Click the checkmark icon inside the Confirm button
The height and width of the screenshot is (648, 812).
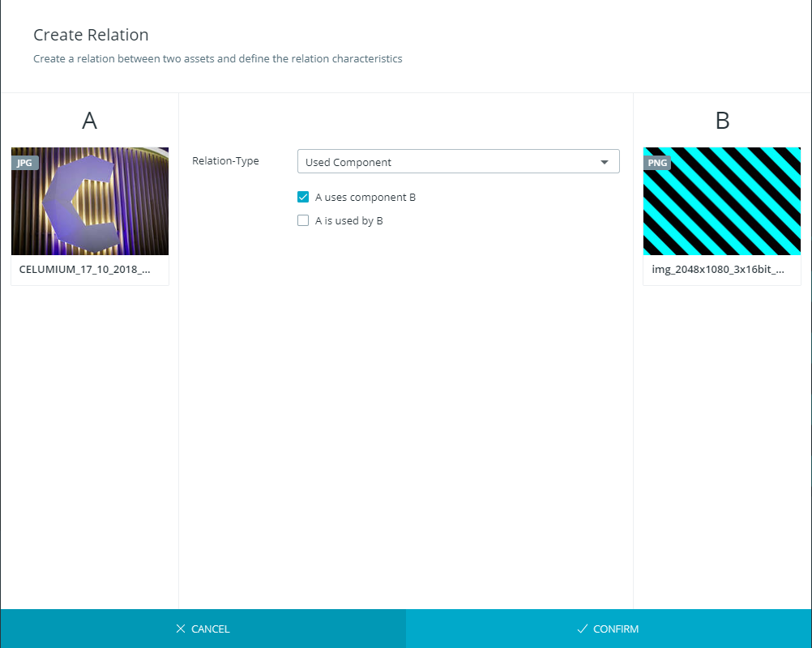[x=580, y=629]
